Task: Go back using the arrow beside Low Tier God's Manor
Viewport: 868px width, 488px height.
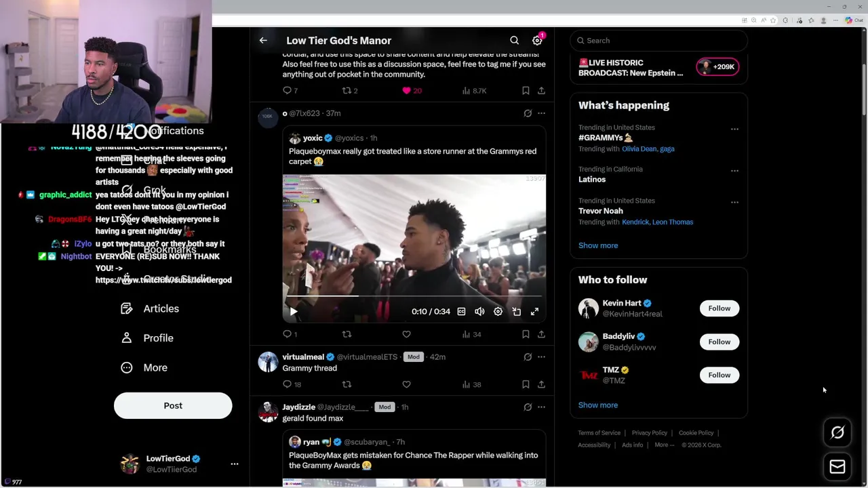Action: [x=263, y=41]
